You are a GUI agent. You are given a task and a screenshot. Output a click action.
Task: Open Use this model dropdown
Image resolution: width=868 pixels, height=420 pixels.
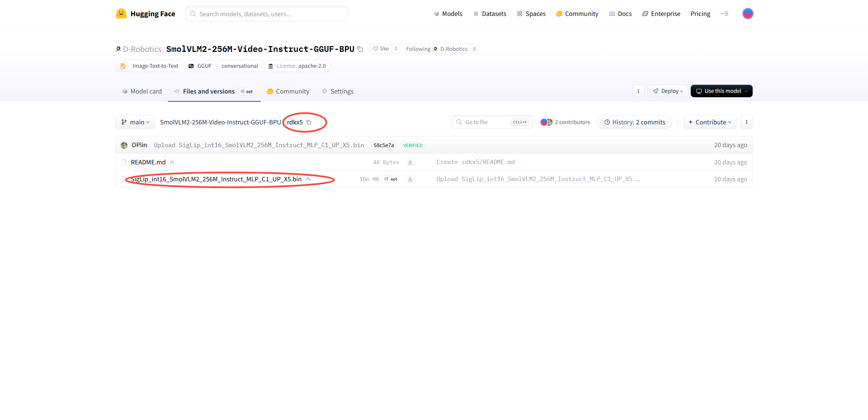pos(722,91)
